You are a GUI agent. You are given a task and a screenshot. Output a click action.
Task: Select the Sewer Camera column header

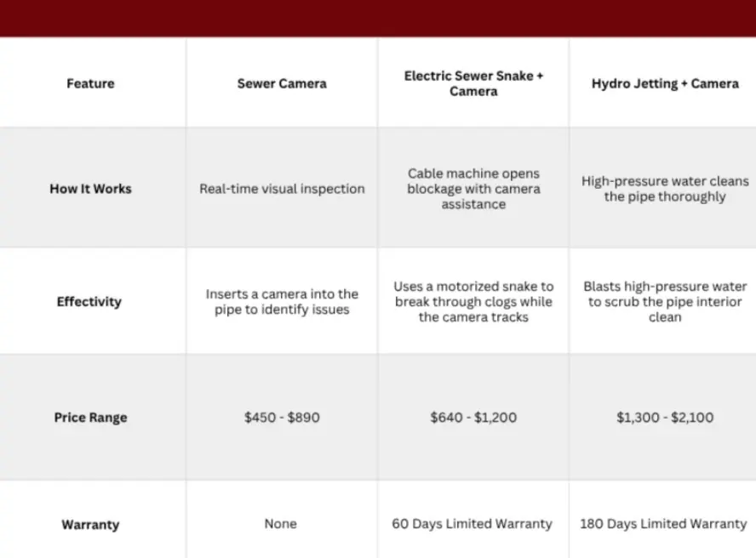point(282,83)
